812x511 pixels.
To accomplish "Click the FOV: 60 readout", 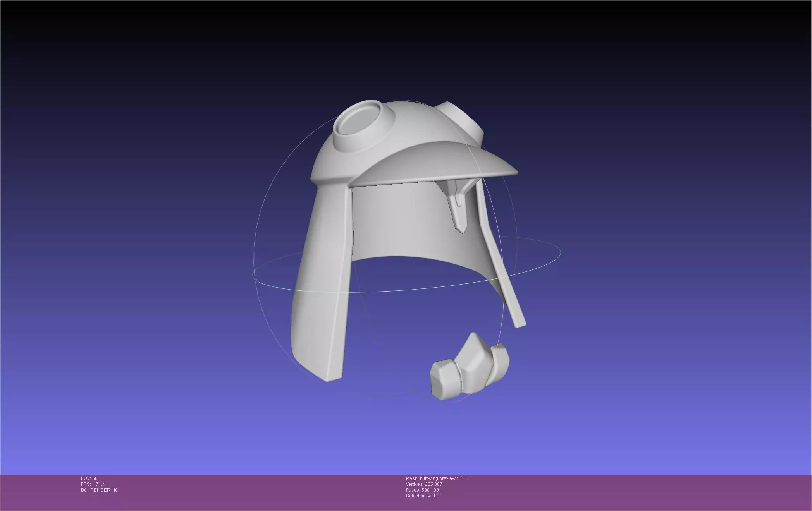I will point(89,478).
